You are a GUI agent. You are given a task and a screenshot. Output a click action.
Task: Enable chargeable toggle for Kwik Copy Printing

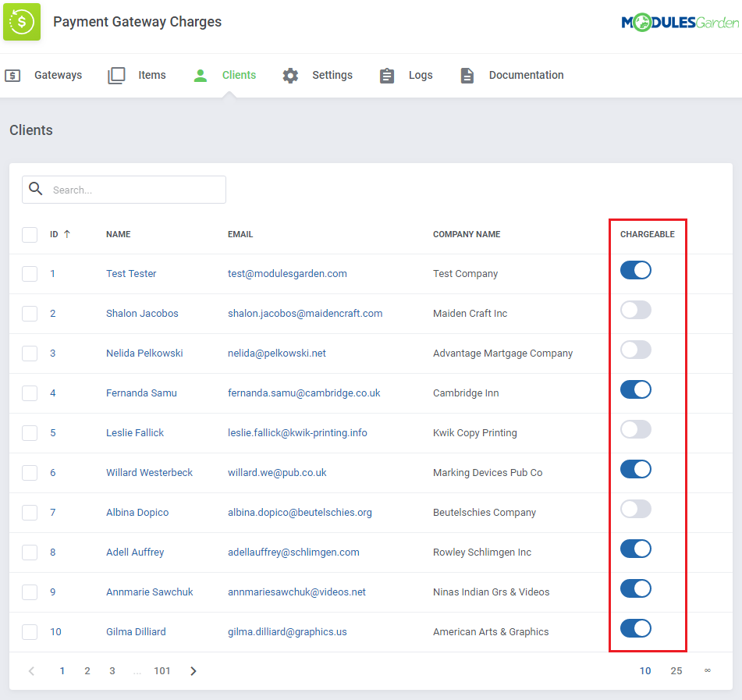coord(636,429)
